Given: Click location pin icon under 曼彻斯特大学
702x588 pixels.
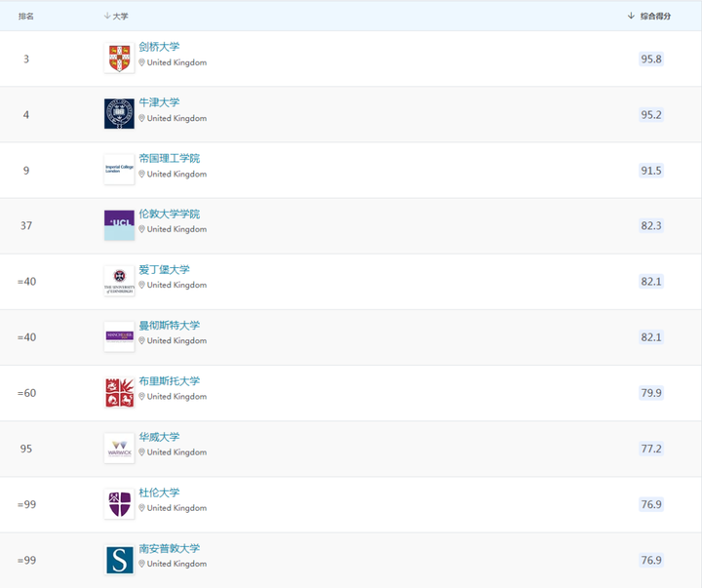Looking at the screenshot, I should [142, 340].
